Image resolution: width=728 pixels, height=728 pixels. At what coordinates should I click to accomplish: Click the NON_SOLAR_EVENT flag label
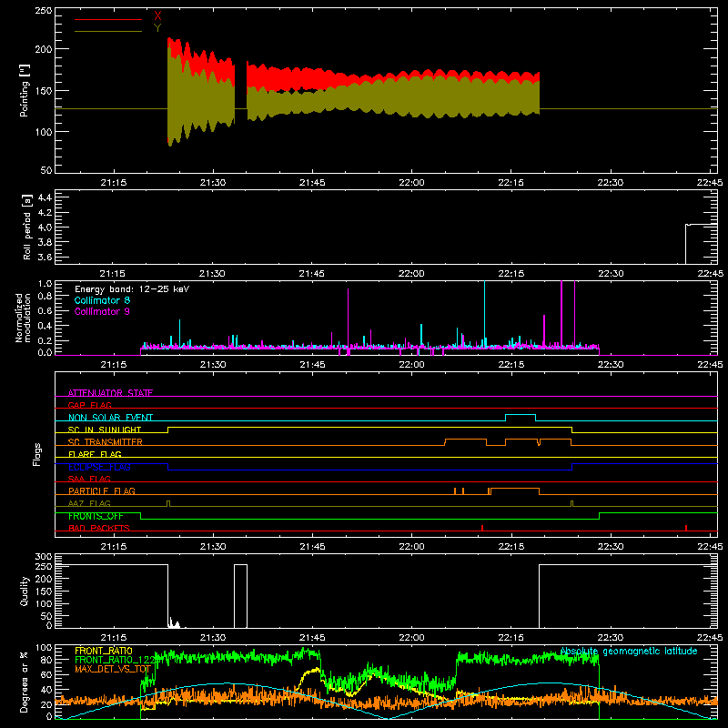pos(110,418)
